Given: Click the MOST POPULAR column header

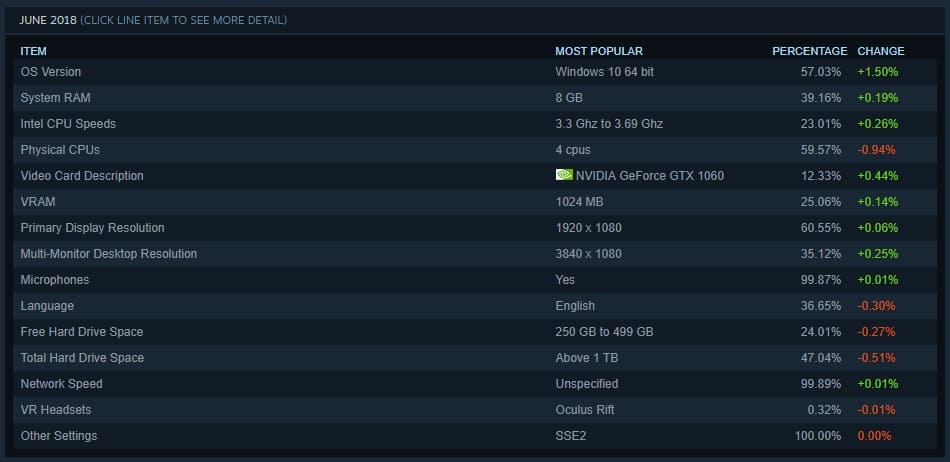Looking at the screenshot, I should 599,51.
